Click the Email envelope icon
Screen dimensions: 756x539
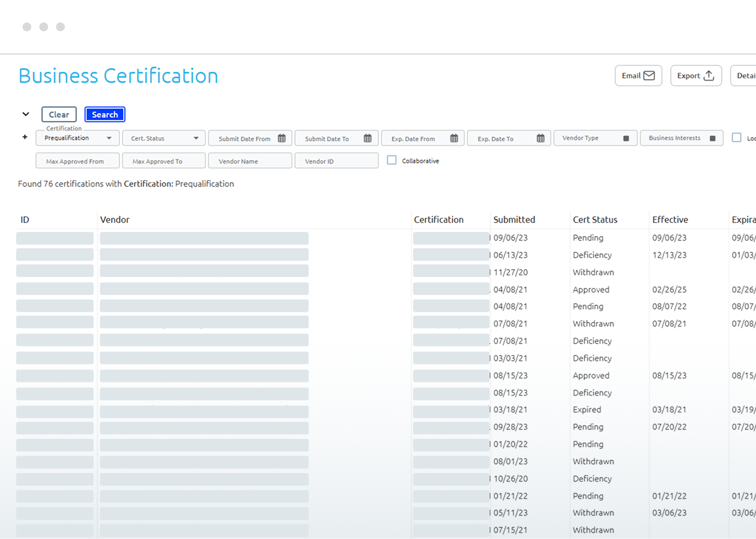point(649,76)
